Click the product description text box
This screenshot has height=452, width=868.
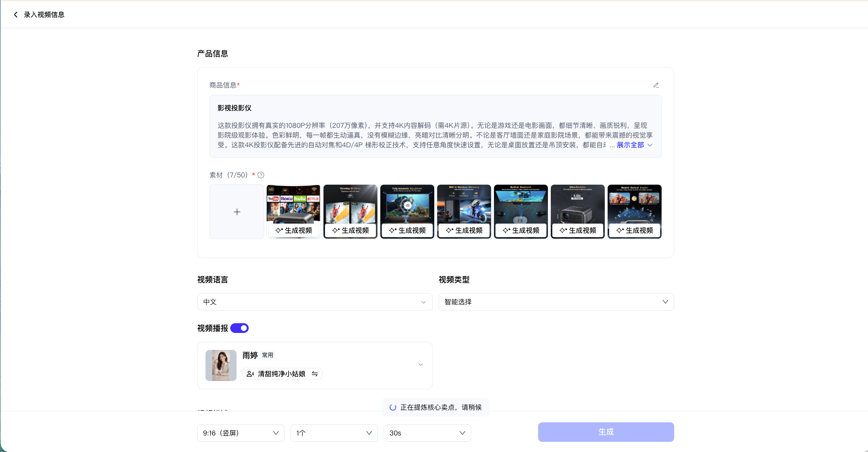click(x=436, y=126)
